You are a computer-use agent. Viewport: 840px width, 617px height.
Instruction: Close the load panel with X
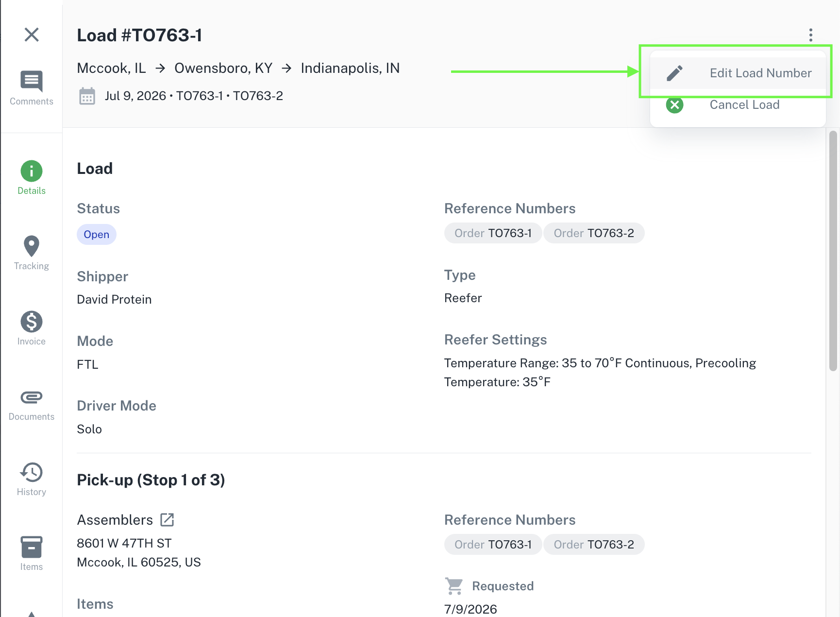[x=32, y=34]
